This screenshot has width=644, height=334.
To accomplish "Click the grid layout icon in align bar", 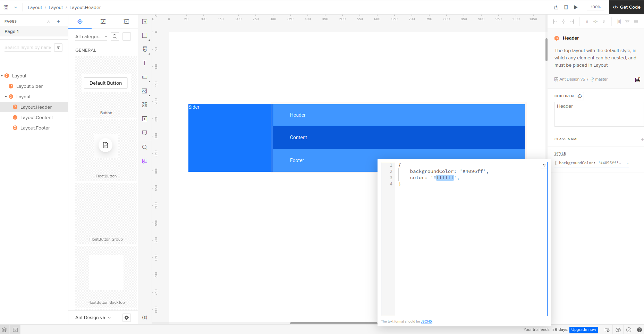I will click(636, 22).
